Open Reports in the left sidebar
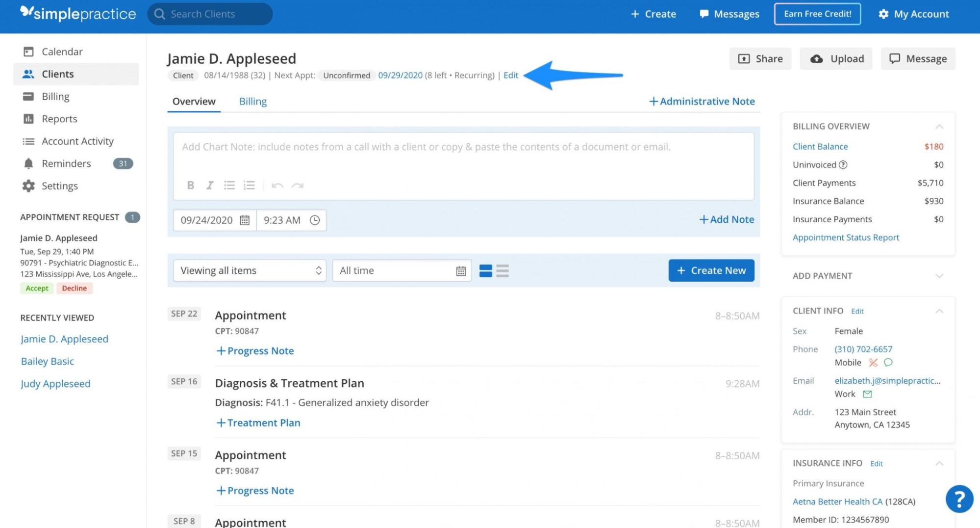Screen dimensions: 980x528 (x=59, y=118)
